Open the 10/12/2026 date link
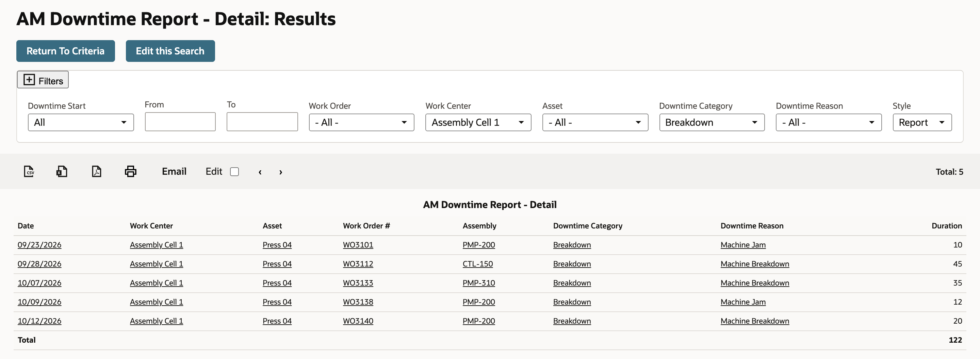Image resolution: width=980 pixels, height=359 pixels. click(39, 321)
